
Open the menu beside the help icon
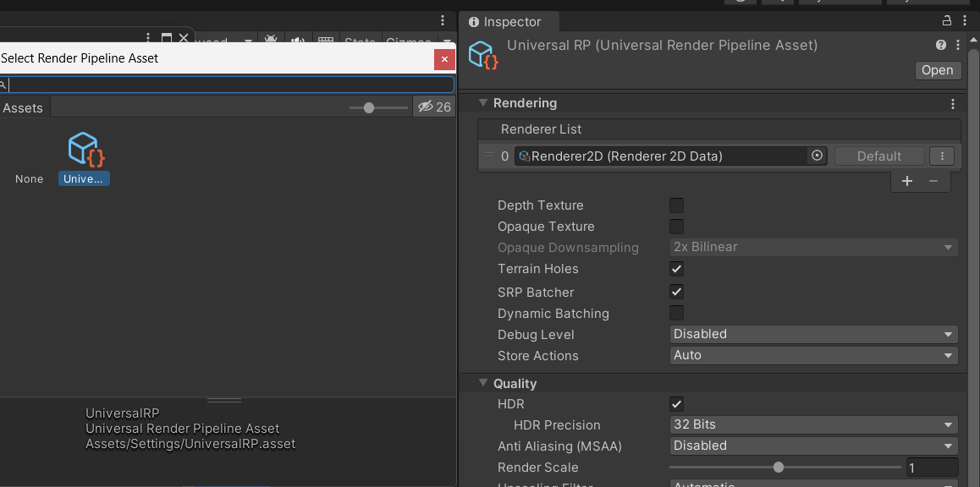point(958,45)
